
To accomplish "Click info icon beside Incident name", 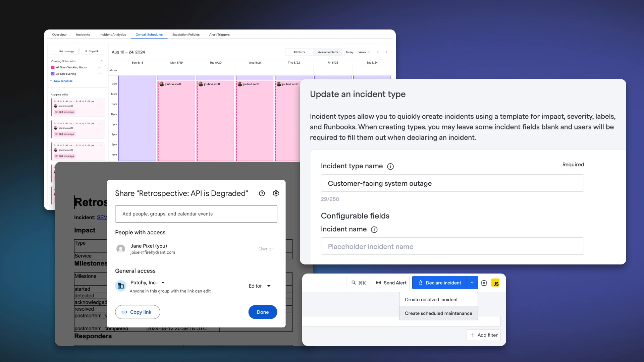I will pos(374,230).
